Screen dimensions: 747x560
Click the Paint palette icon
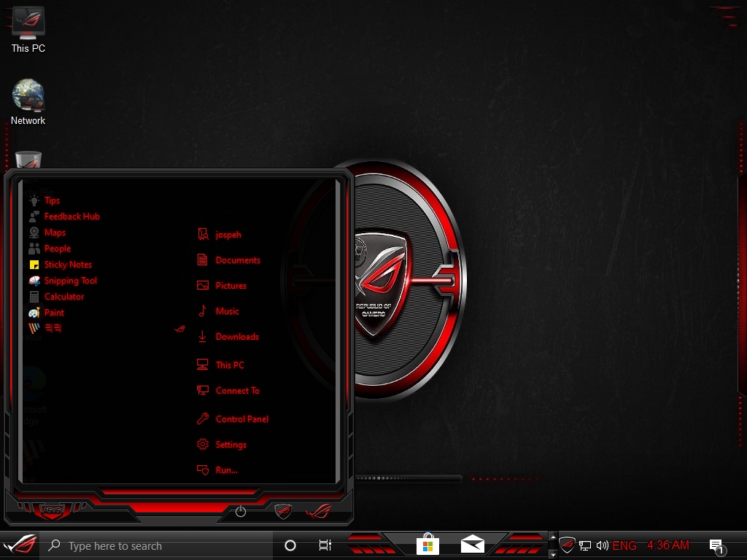[x=34, y=312]
